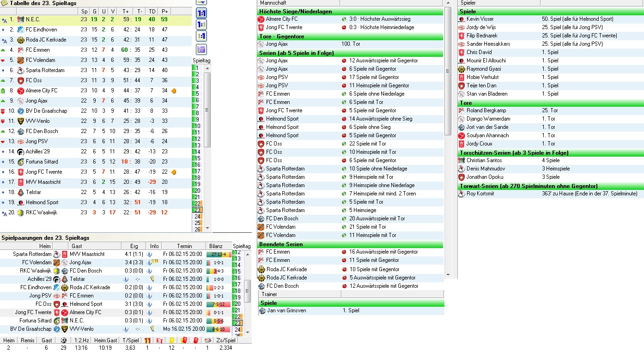
Task: Sort the league table by the "P+" column
Action: (x=164, y=11)
